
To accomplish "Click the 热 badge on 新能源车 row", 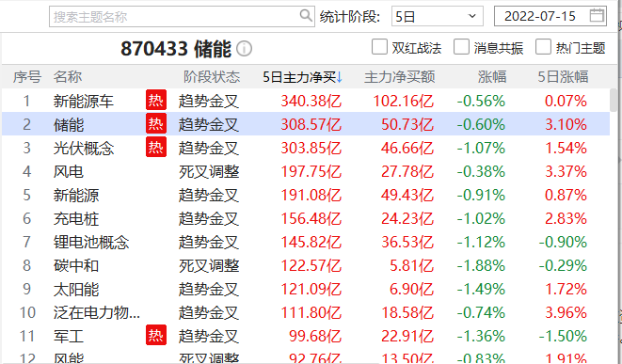I will (x=156, y=101).
